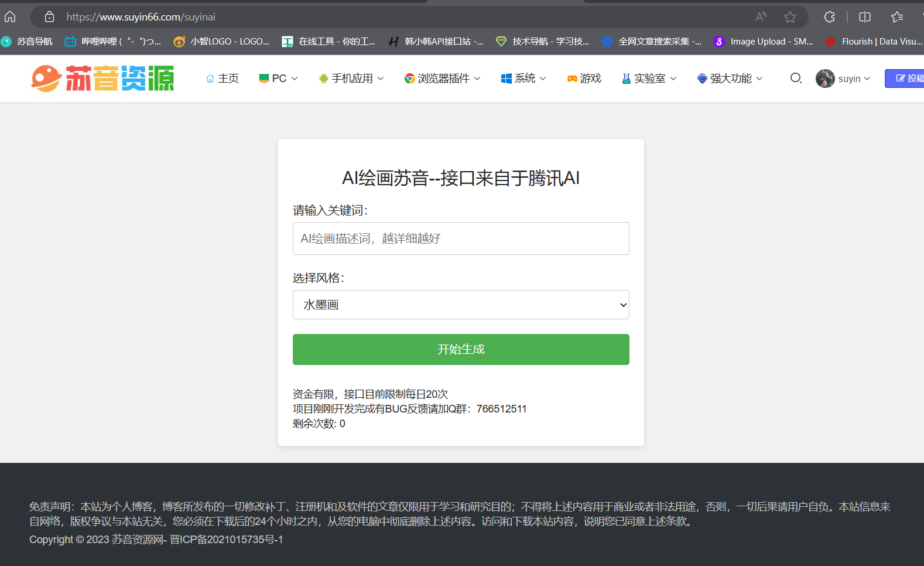Open the 主页 navigation item

pyautogui.click(x=223, y=78)
